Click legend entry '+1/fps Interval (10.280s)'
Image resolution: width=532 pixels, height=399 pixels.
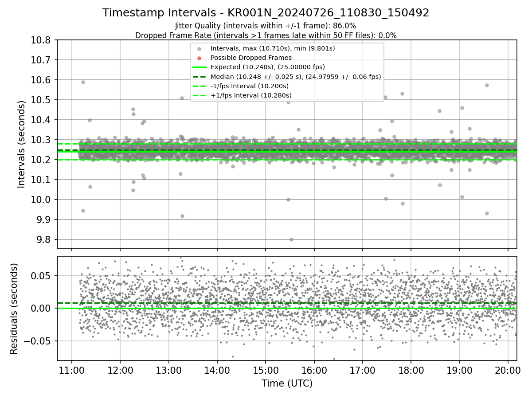(x=251, y=95)
